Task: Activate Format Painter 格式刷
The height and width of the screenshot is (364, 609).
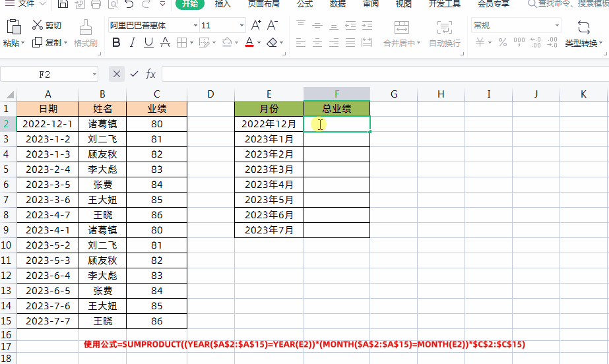Action: click(86, 34)
